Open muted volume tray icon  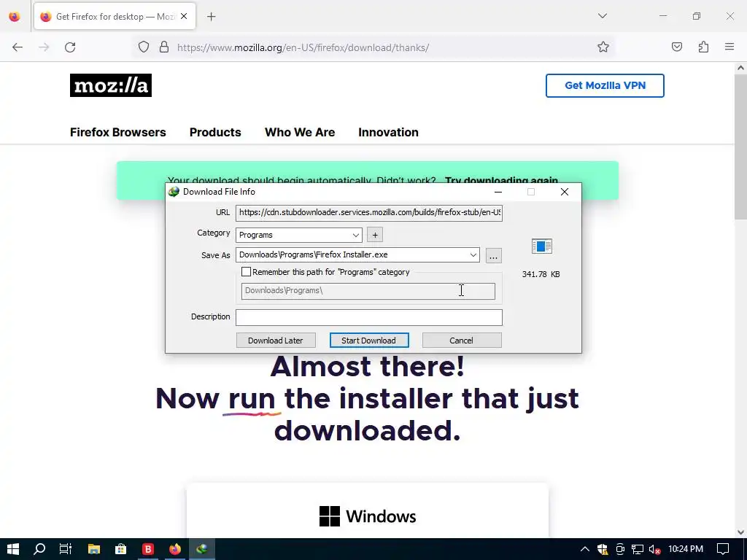[655, 549]
